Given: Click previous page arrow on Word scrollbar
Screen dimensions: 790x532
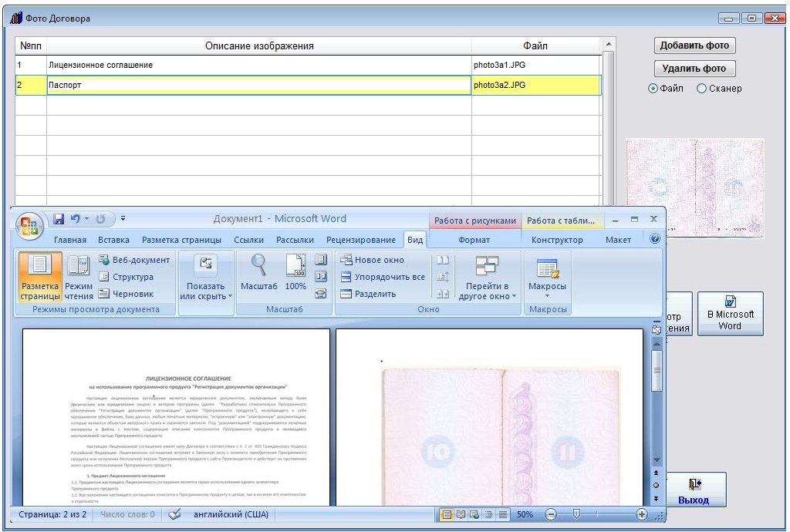Looking at the screenshot, I should click(656, 473).
